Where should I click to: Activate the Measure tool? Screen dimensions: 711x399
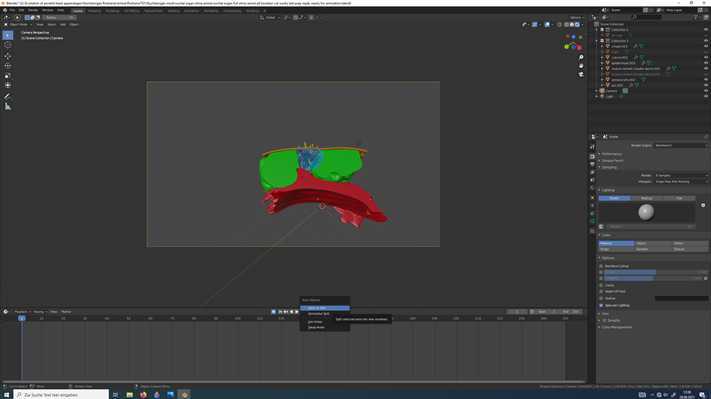tap(8, 107)
